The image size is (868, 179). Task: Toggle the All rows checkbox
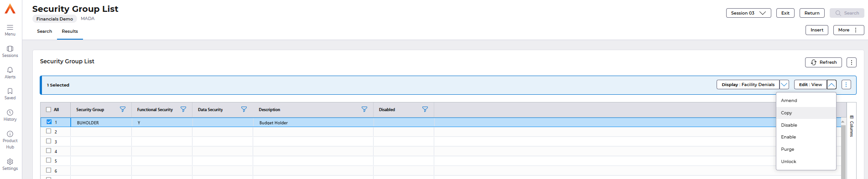49,109
